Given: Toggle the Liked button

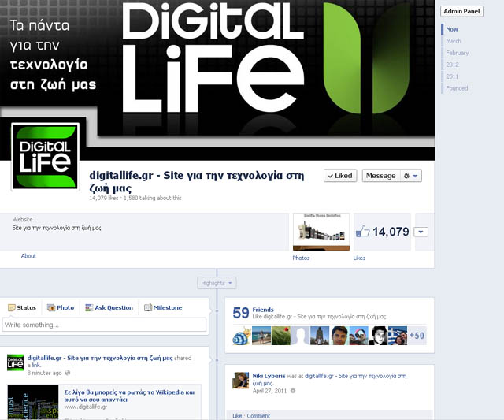Looking at the screenshot, I should [x=340, y=176].
